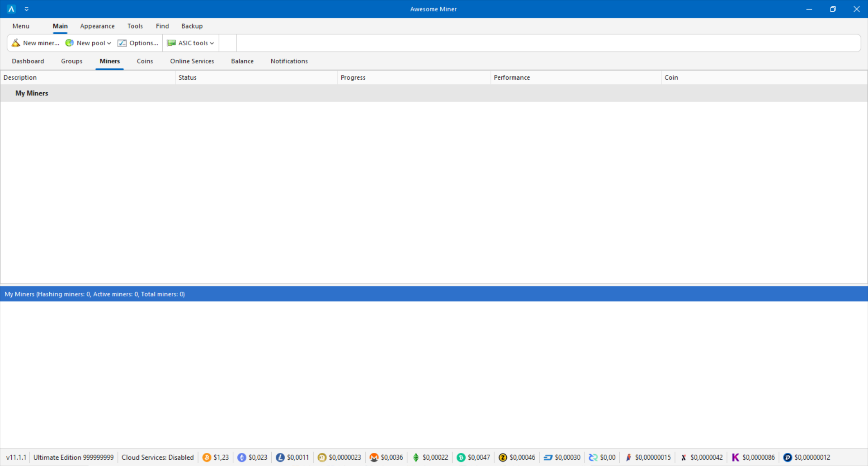Click the Dogecoin icon in status bar

point(322,457)
